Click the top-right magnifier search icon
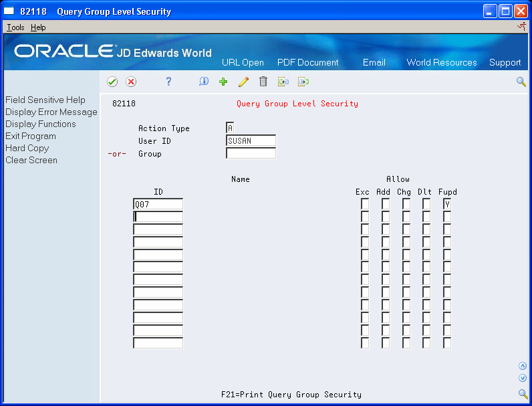The image size is (532, 406). point(521,82)
